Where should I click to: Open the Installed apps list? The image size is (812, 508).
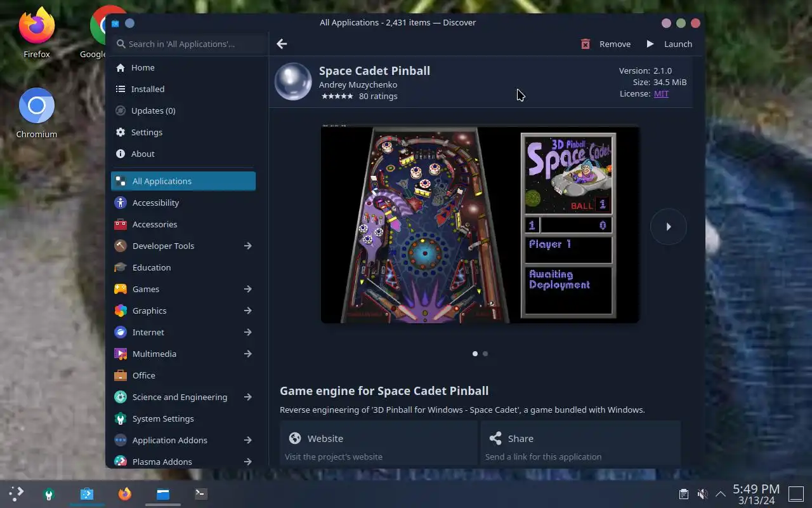point(183,89)
